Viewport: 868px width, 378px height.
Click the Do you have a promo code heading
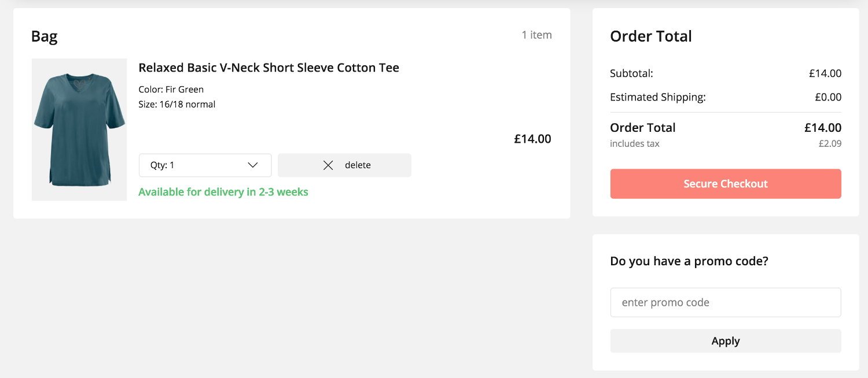(x=689, y=261)
